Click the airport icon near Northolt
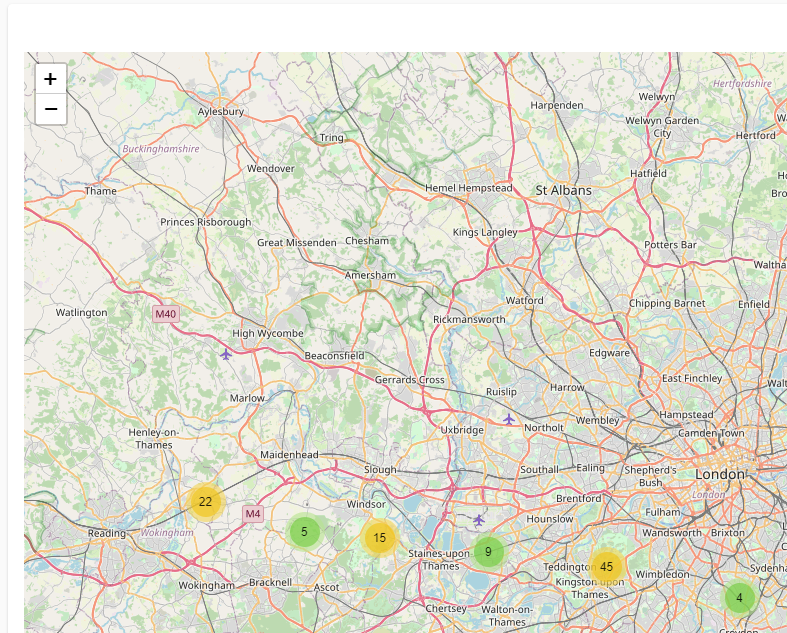Image resolution: width=787 pixels, height=633 pixels. click(x=509, y=419)
